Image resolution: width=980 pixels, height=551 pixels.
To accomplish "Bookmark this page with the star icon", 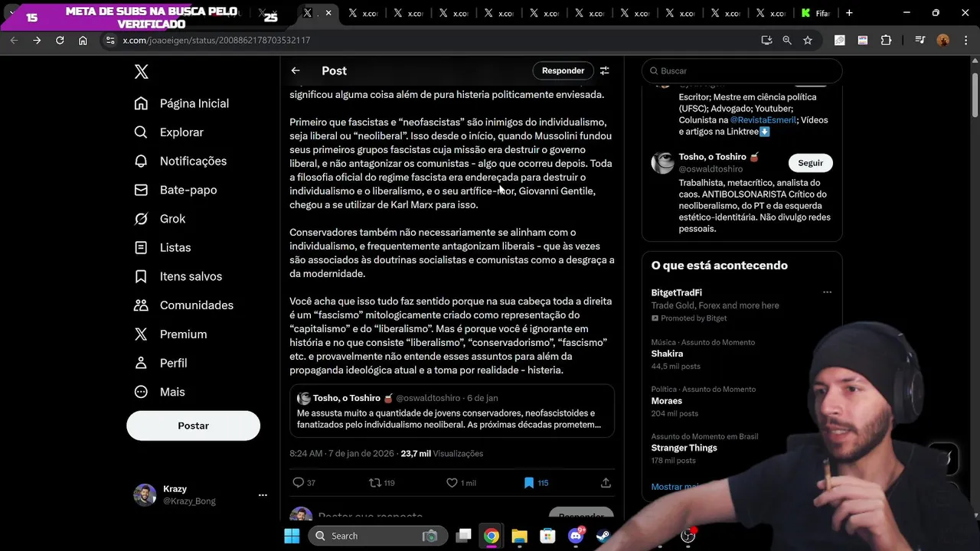I will pyautogui.click(x=808, y=40).
